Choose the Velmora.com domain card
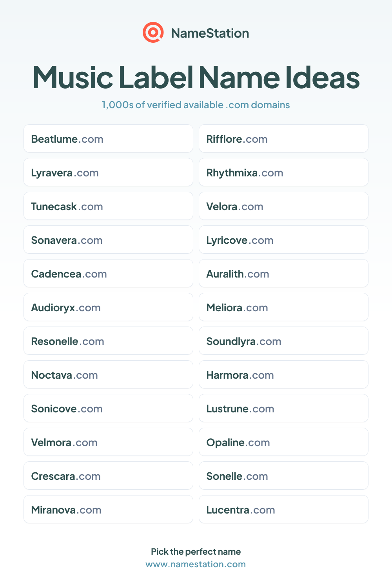Viewport: 392px width, 588px height. pos(108,442)
